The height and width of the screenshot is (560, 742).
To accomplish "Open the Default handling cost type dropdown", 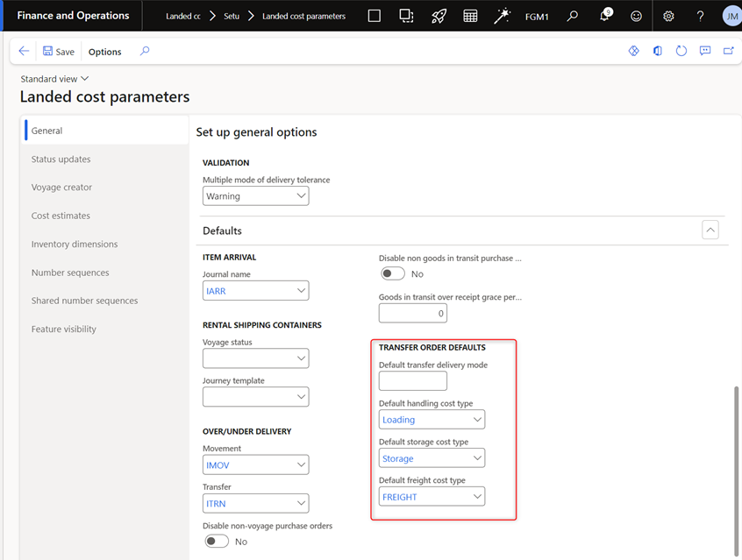I will tap(477, 420).
